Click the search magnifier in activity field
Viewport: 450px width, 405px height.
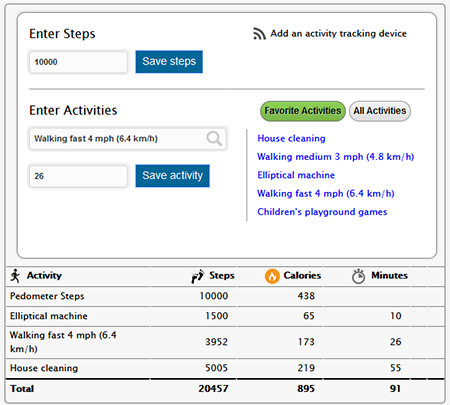click(214, 138)
